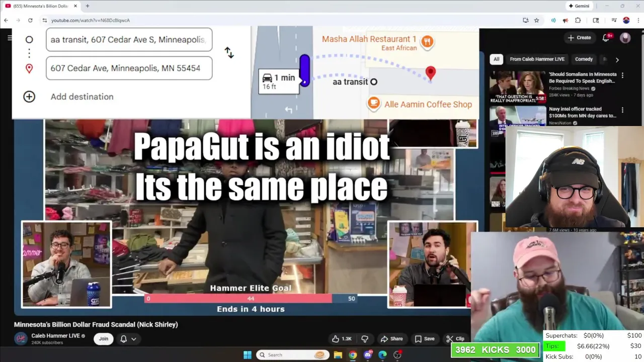Open Gemini in Chrome
644x362 pixels.
pyautogui.click(x=579, y=6)
